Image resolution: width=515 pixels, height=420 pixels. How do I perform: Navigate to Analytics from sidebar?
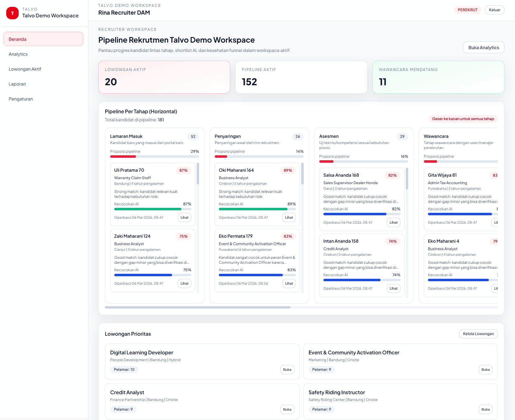click(18, 54)
